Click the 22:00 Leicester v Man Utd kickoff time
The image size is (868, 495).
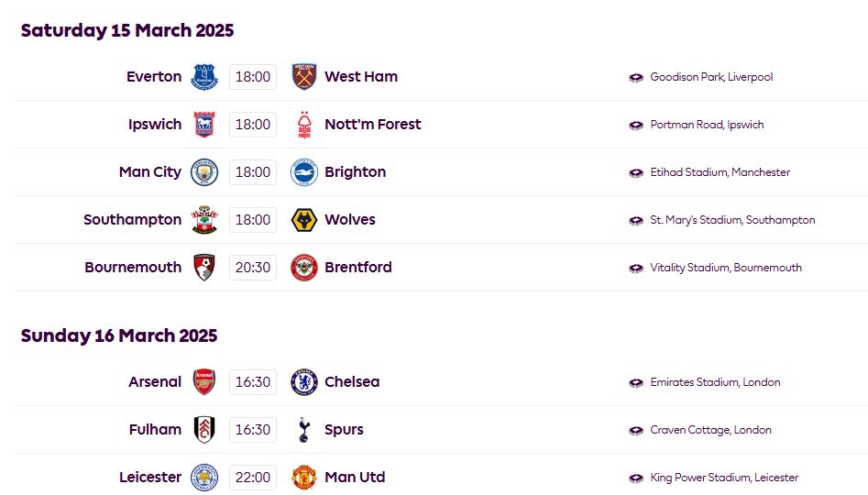click(x=253, y=478)
